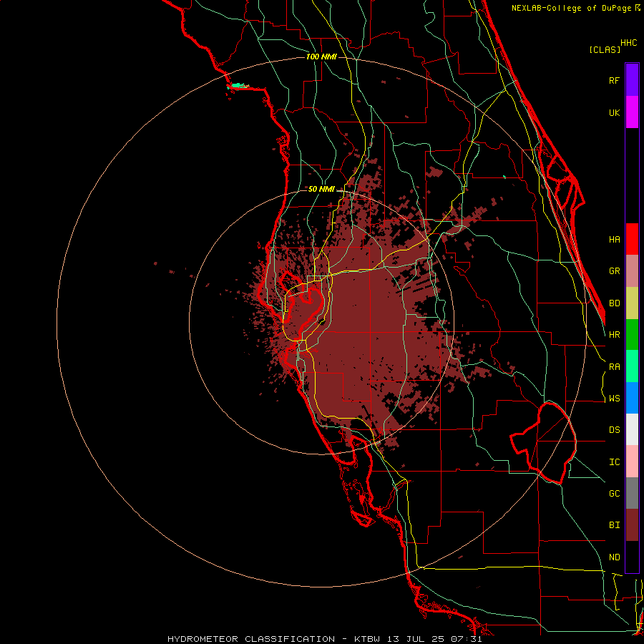The width and height of the screenshot is (644, 644).
Task: Click the "RA" legend label
Action: pos(614,366)
